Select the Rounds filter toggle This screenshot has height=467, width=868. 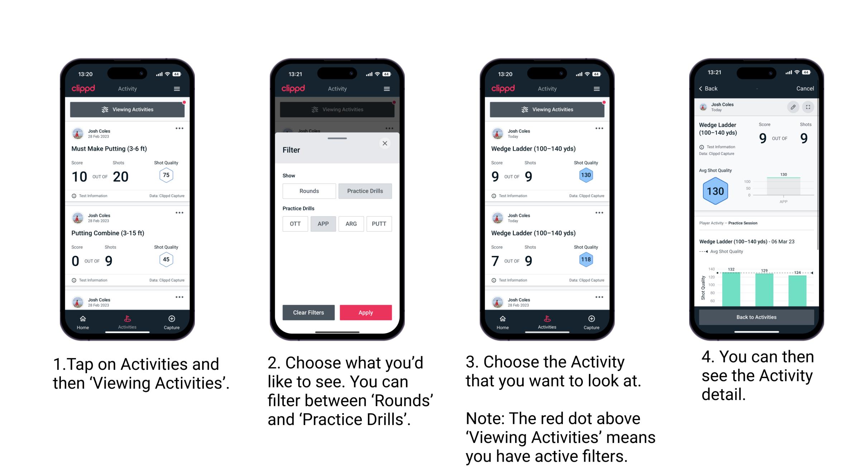point(308,190)
